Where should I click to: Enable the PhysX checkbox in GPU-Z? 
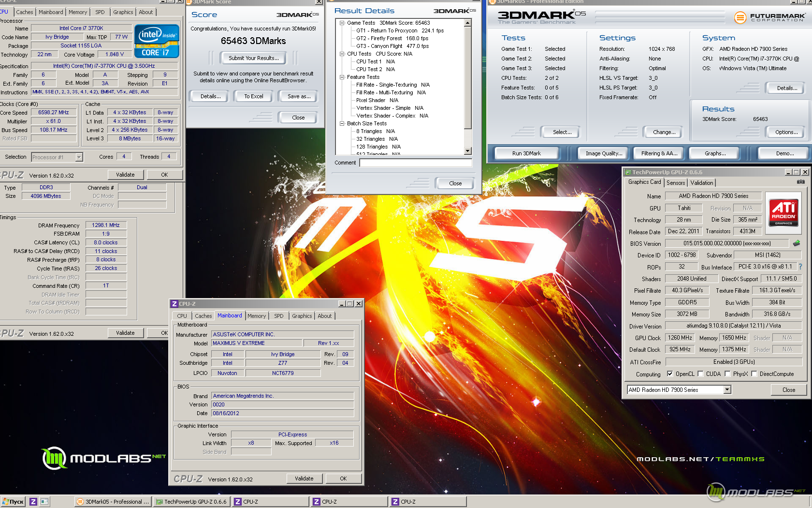(727, 374)
